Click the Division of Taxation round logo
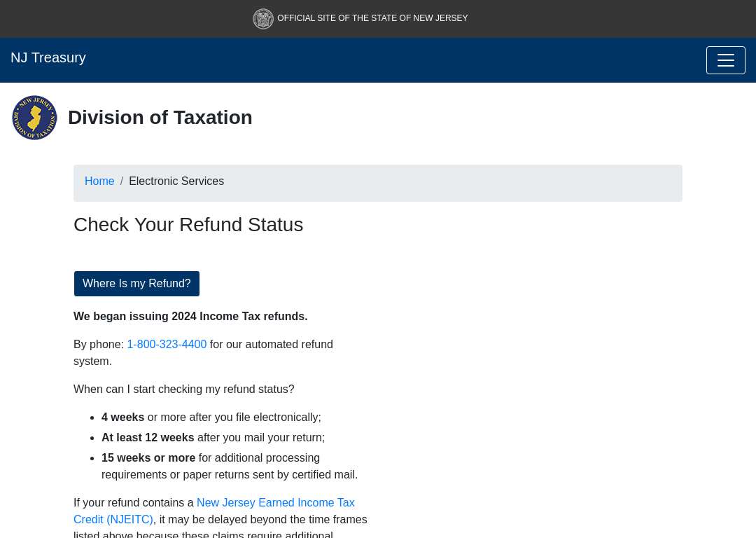This screenshot has width=756, height=538. click(35, 118)
